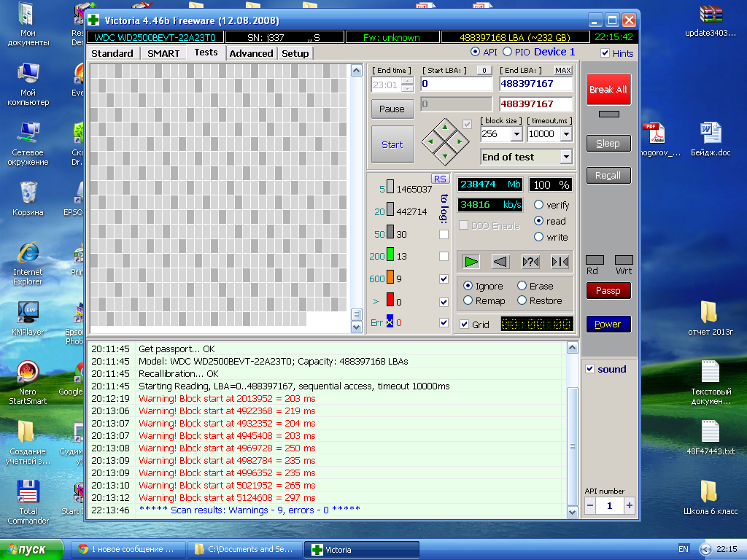This screenshot has height=560, width=747.
Task: Open My Computer desktop icon
Action: tap(28, 85)
